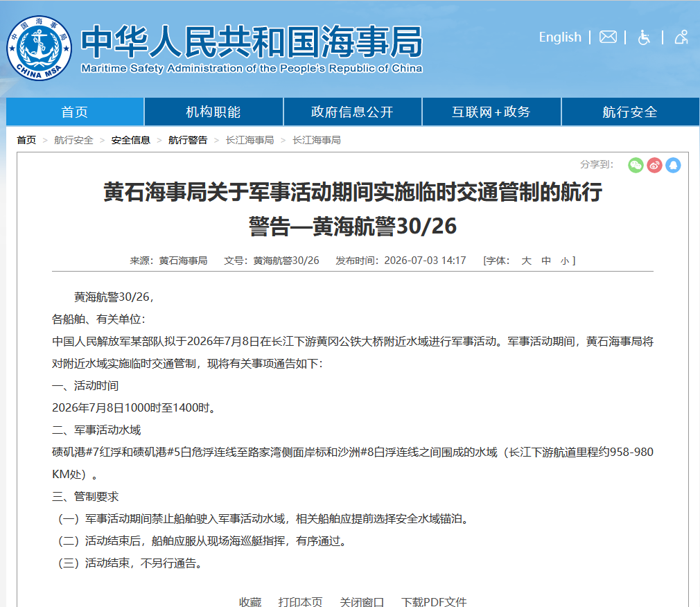
Task: Share article via Weibo red icon
Action: pyautogui.click(x=654, y=165)
